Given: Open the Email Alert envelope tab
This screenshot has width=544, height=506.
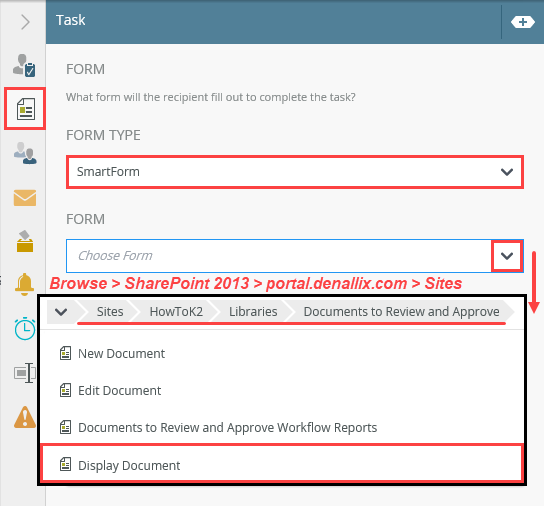Looking at the screenshot, I should (x=25, y=198).
